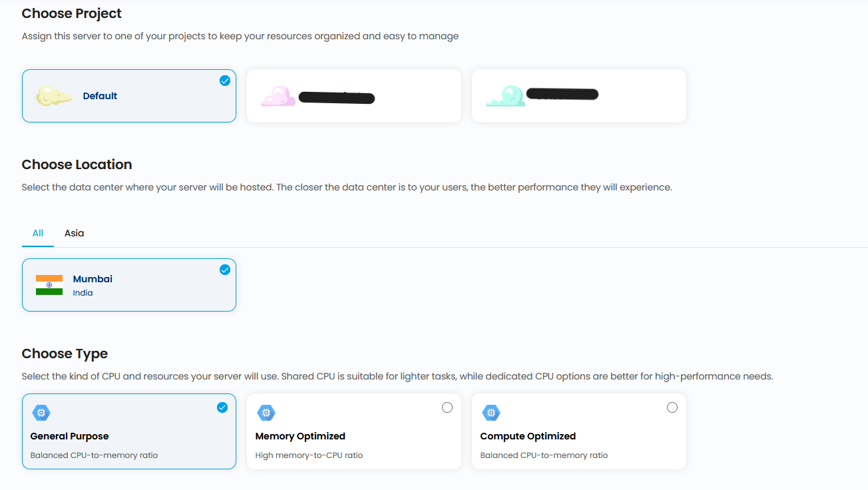This screenshot has height=490, width=868.
Task: Toggle the checkmark on Mumbai location card
Action: 225,270
